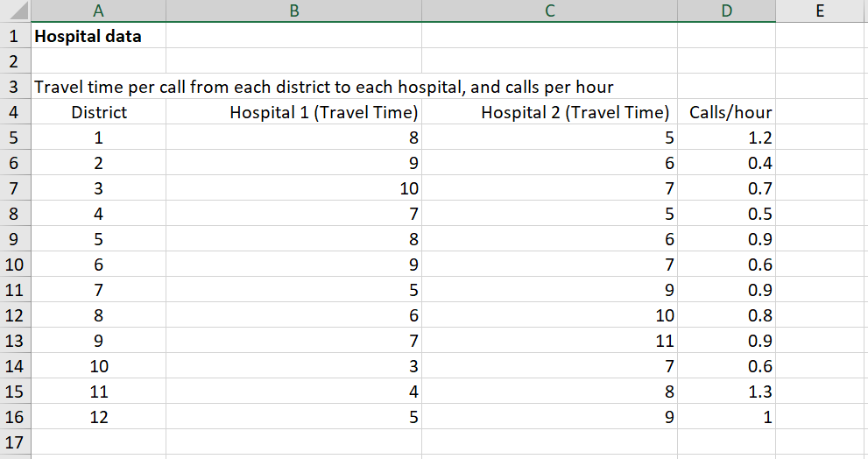The width and height of the screenshot is (868, 459).
Task: Click Calls/hour value 0.4
Action: click(x=726, y=163)
